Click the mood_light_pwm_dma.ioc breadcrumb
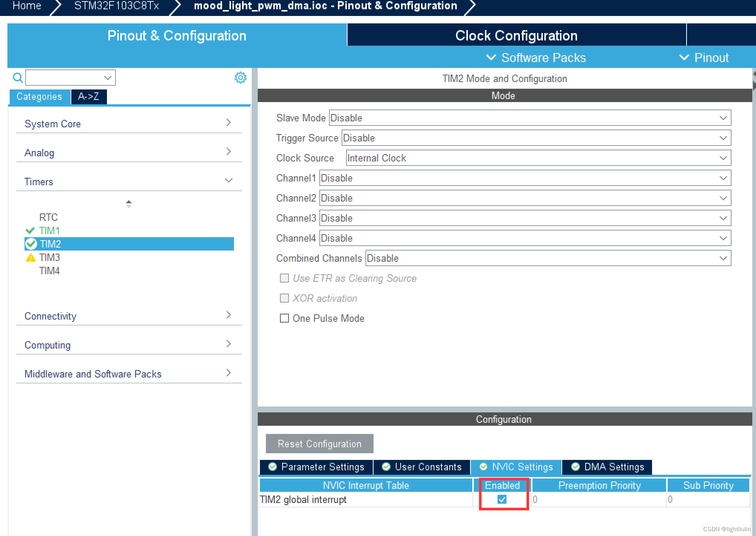 [325, 6]
